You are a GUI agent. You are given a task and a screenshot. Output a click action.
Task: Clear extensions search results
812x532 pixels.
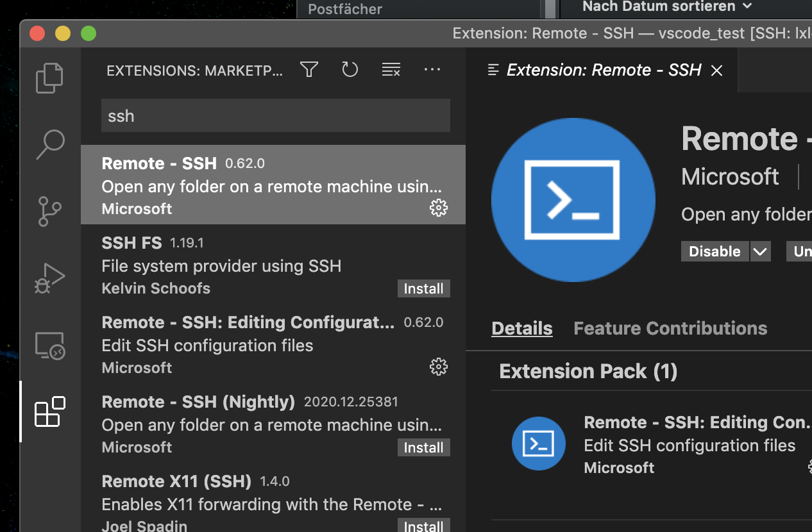coord(391,70)
